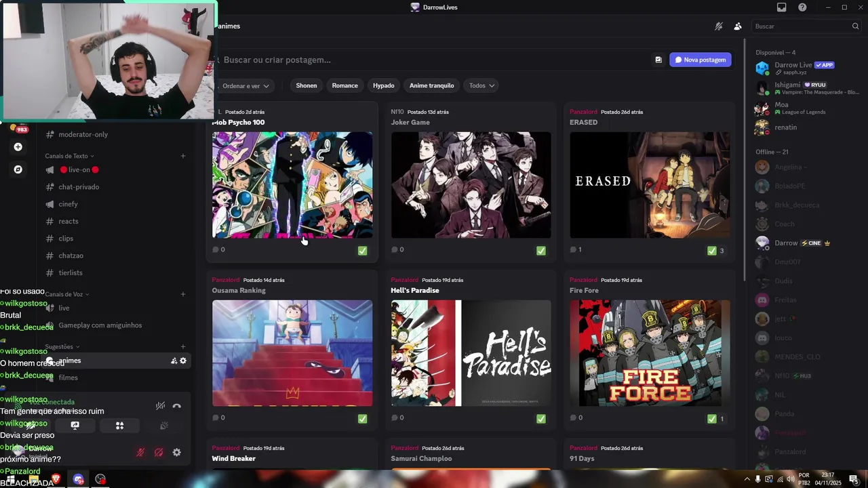
Task: Toggle noise suppression icon in voice panel
Action: [160, 406]
